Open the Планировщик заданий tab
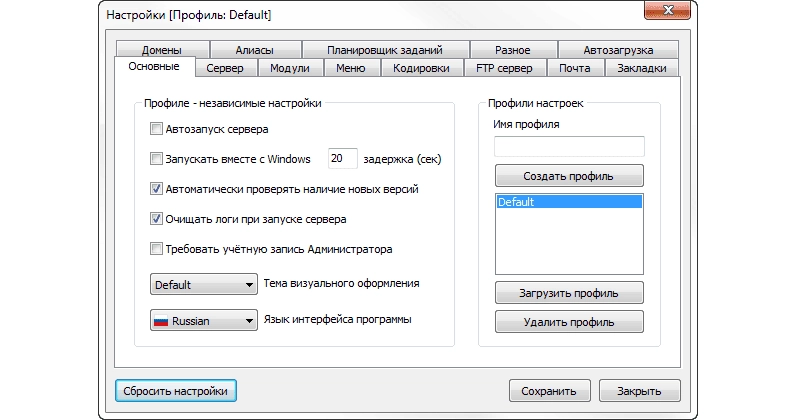The width and height of the screenshot is (796, 420). click(385, 49)
